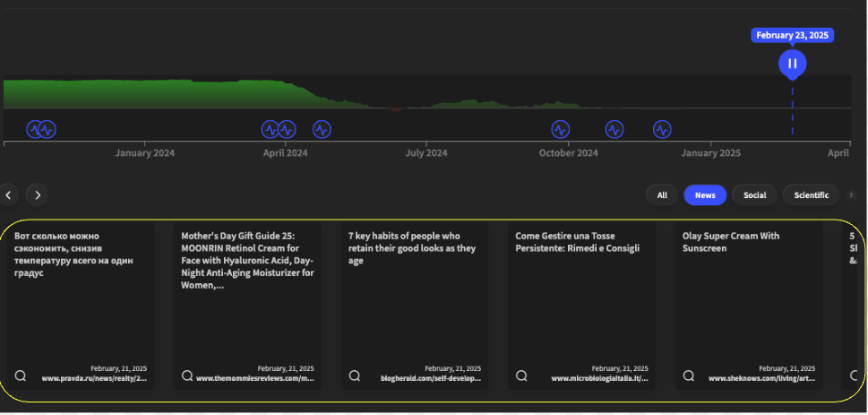Go to the previous set of articles
Image resolution: width=868 pixels, height=415 pixels.
8,195
